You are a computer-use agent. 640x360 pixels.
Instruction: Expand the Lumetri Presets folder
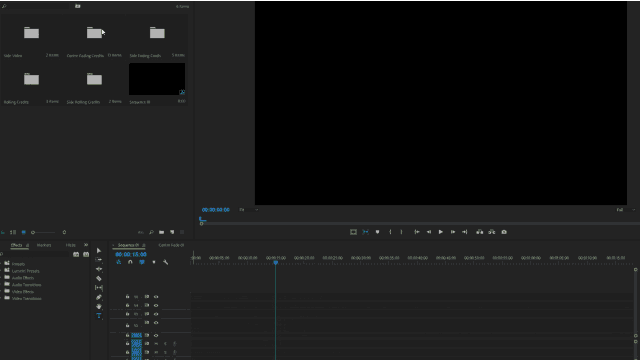click(x=1, y=271)
